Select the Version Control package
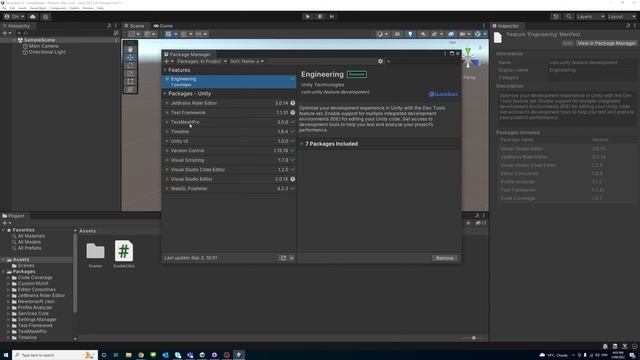 [229, 151]
